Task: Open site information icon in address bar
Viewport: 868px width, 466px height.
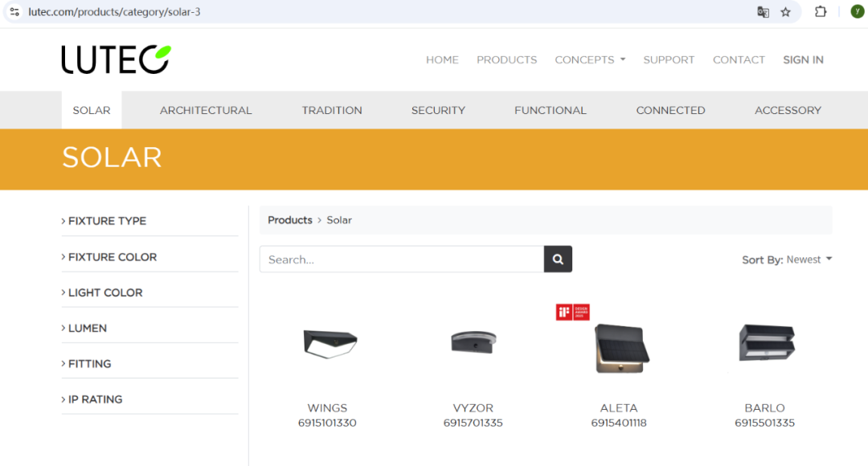Action: (x=15, y=11)
